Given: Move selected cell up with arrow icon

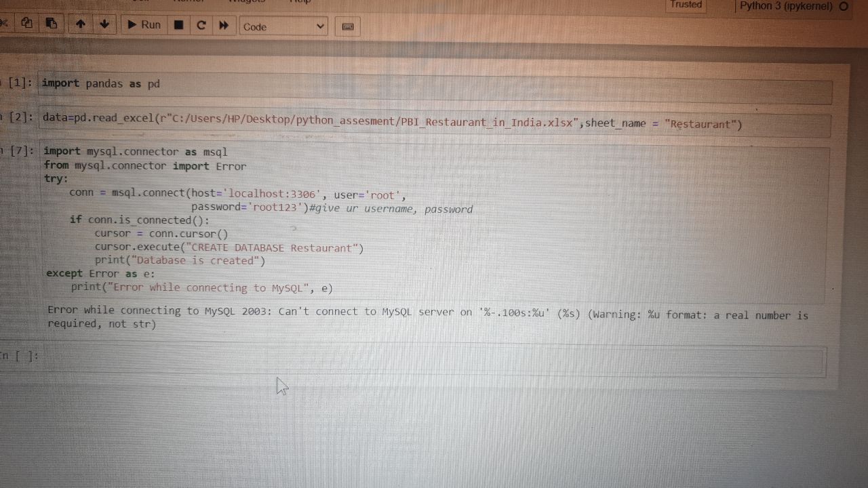Looking at the screenshot, I should pyautogui.click(x=81, y=24).
